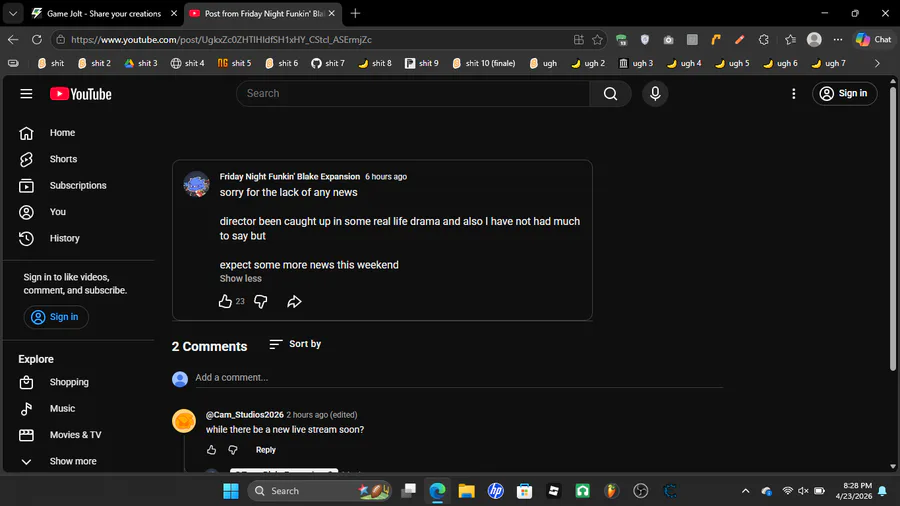Screen dimensions: 900x506
Task: Open HP app from taskbar
Action: [x=495, y=491]
